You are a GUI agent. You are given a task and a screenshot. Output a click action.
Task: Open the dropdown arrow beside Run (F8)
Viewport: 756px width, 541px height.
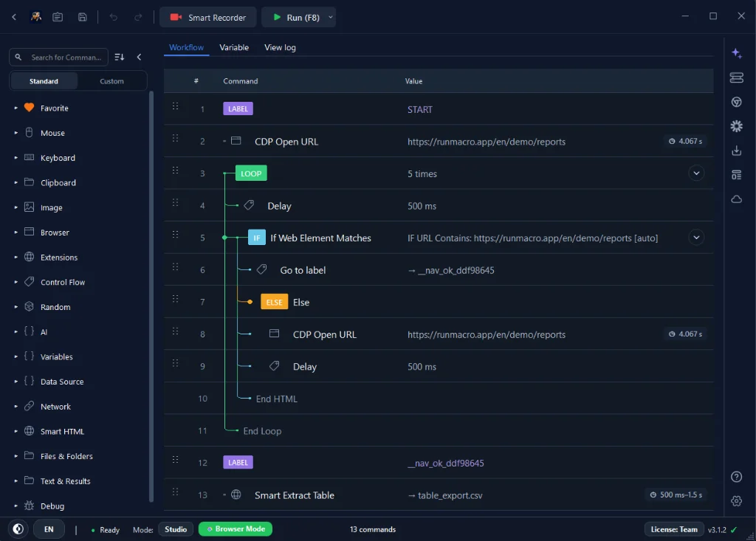click(331, 18)
